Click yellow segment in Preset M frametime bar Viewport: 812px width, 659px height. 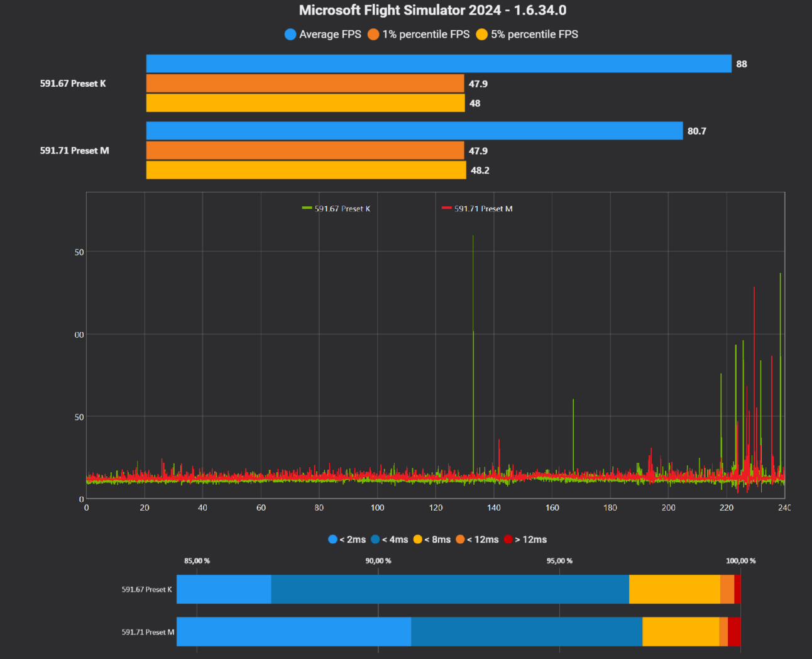click(x=681, y=631)
